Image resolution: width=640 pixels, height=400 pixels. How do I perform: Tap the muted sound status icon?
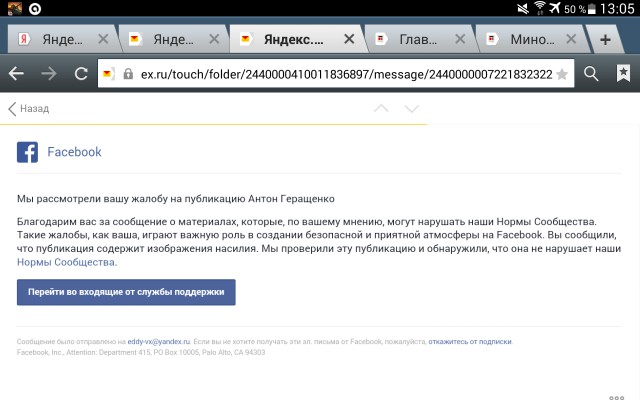point(523,8)
